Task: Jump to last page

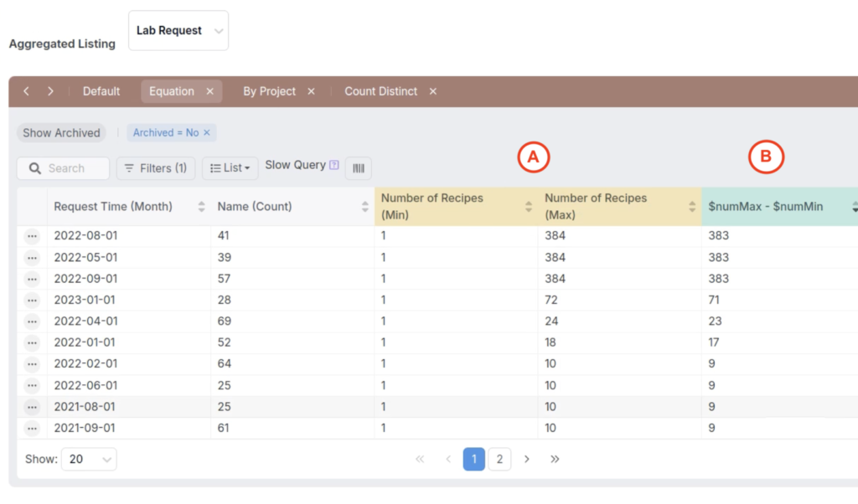Action: point(555,459)
